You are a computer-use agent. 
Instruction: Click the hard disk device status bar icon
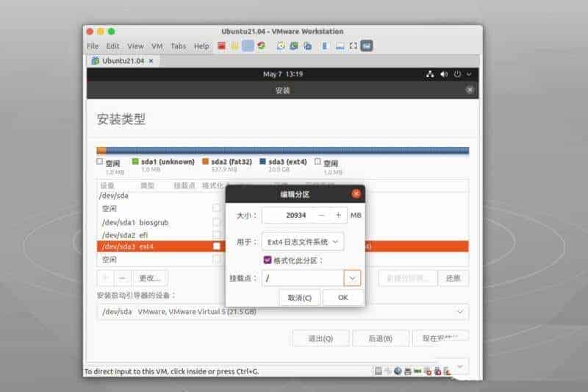pyautogui.click(x=379, y=371)
